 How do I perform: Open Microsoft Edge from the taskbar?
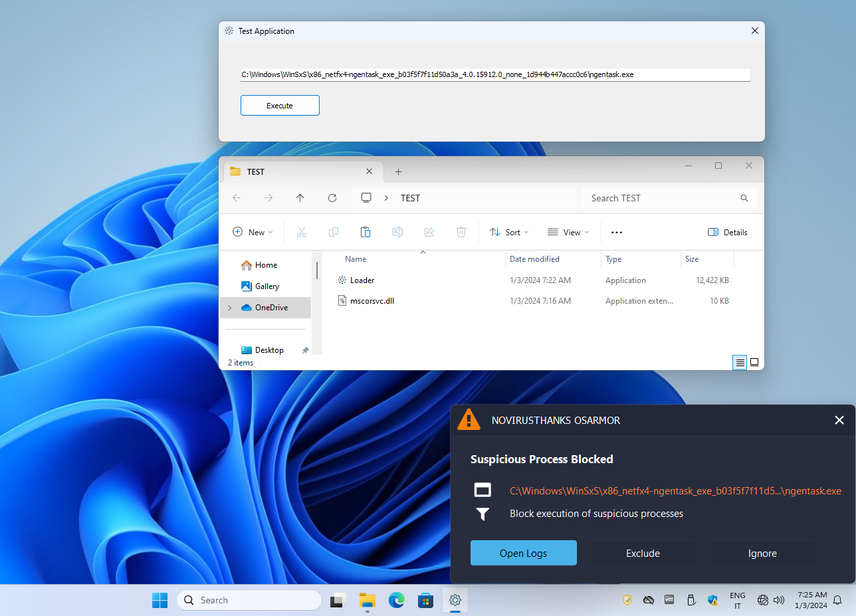397,600
